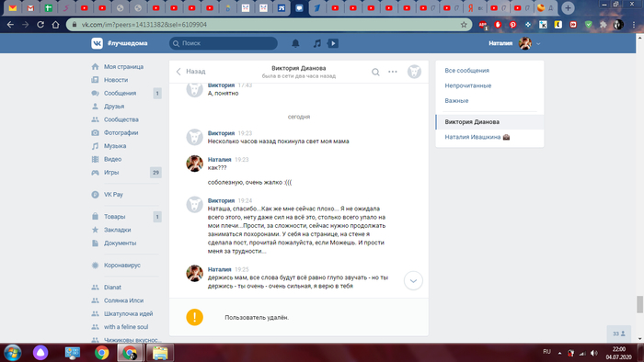The height and width of the screenshot is (362, 644).
Task: Bookmark this page with the star icon
Action: tap(464, 25)
